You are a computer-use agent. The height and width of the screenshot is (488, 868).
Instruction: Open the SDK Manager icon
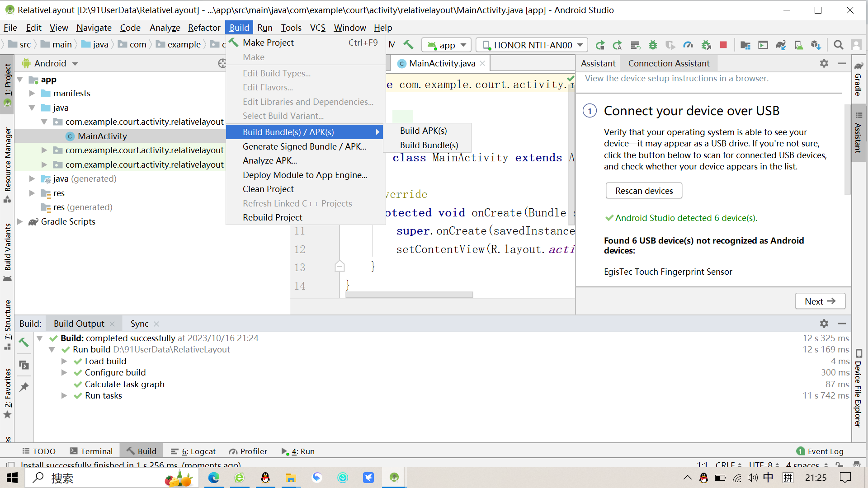[x=816, y=45]
